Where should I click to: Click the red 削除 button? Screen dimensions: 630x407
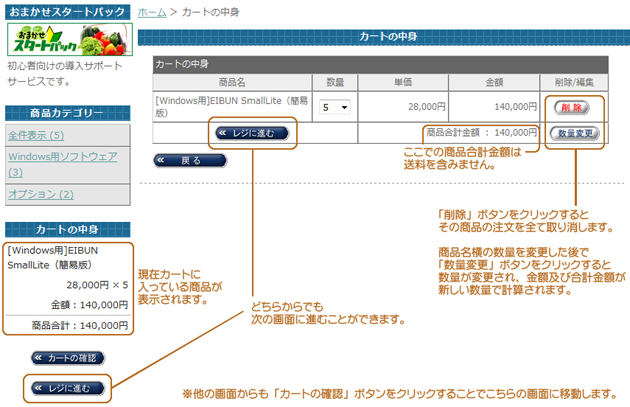(x=572, y=107)
